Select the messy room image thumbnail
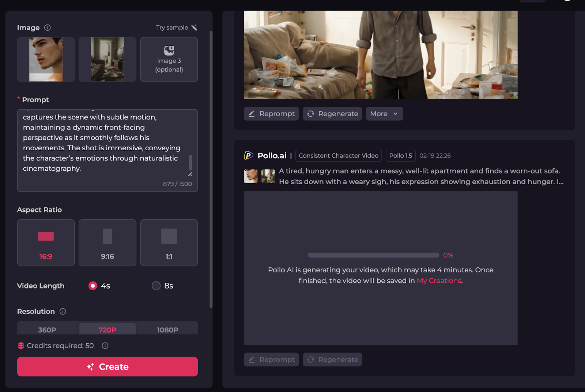 [x=107, y=59]
